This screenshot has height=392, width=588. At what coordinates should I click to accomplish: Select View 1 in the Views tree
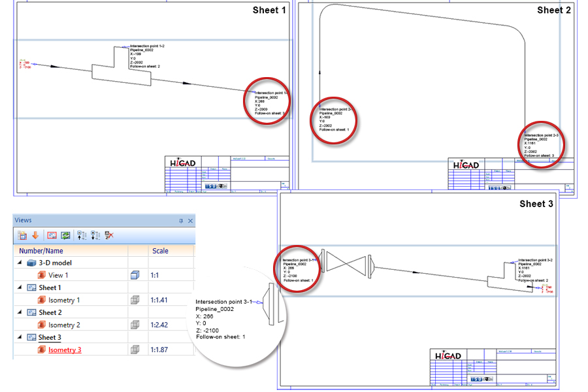point(58,275)
